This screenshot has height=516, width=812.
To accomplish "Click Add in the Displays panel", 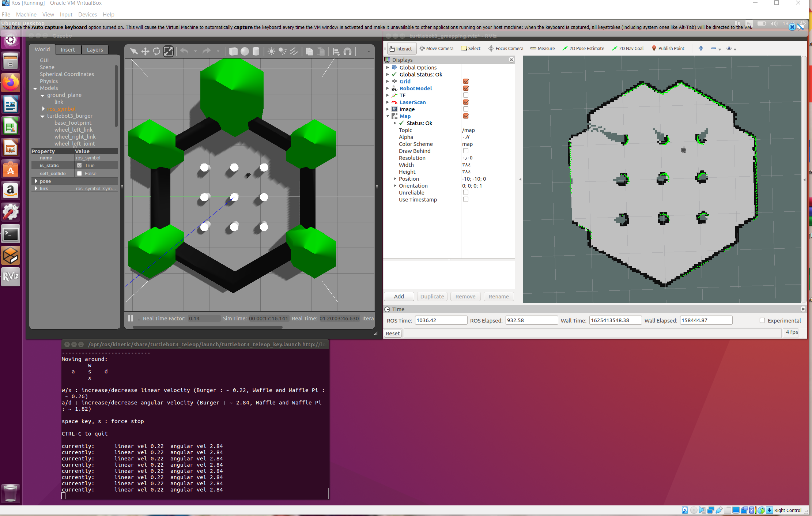I will (x=399, y=296).
